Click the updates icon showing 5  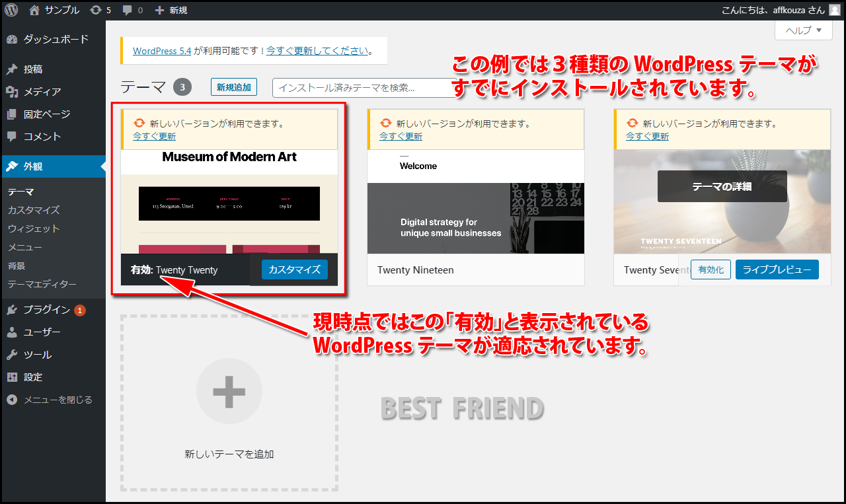[100, 10]
